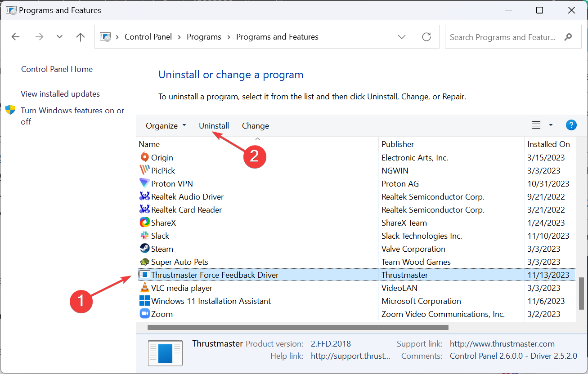
Task: Select the Steam entry
Action: pyautogui.click(x=162, y=249)
